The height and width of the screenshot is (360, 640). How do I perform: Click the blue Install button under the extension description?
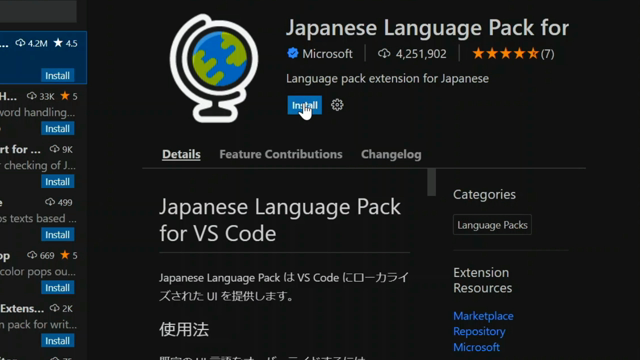(x=304, y=105)
